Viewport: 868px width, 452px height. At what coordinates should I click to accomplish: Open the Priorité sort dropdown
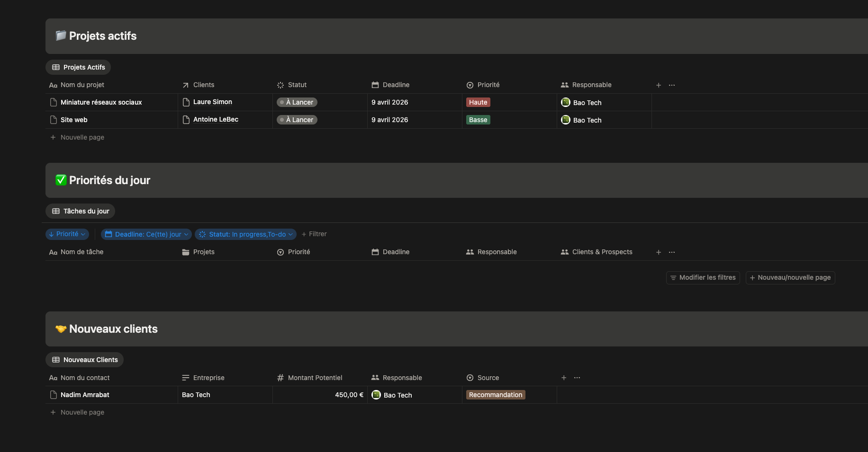pos(67,234)
